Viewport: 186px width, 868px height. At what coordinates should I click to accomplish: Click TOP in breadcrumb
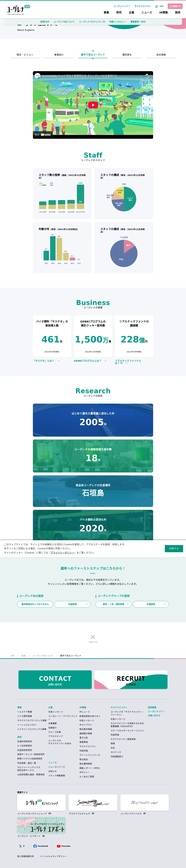(12, 656)
